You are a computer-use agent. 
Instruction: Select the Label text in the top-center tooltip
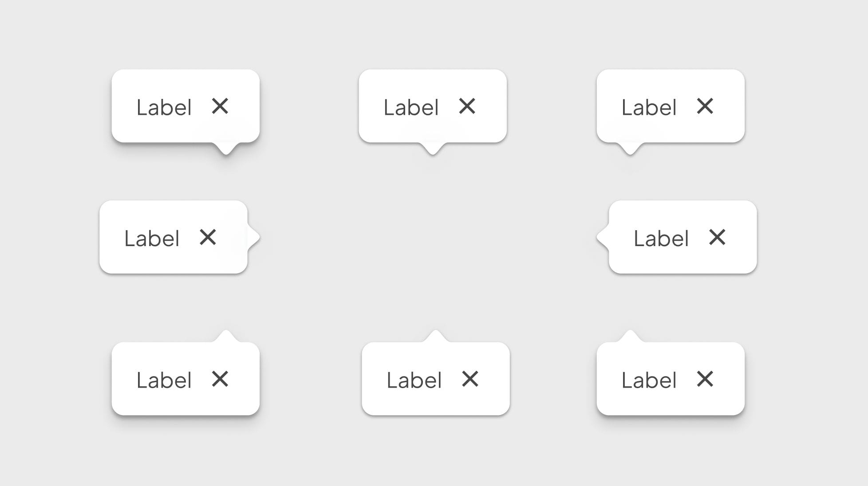[x=411, y=107]
